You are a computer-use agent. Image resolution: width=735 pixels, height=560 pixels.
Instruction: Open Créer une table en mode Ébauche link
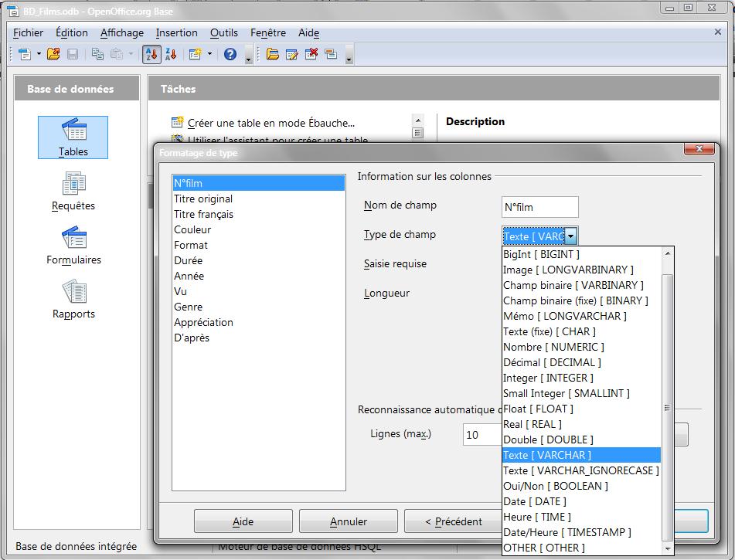(271, 123)
